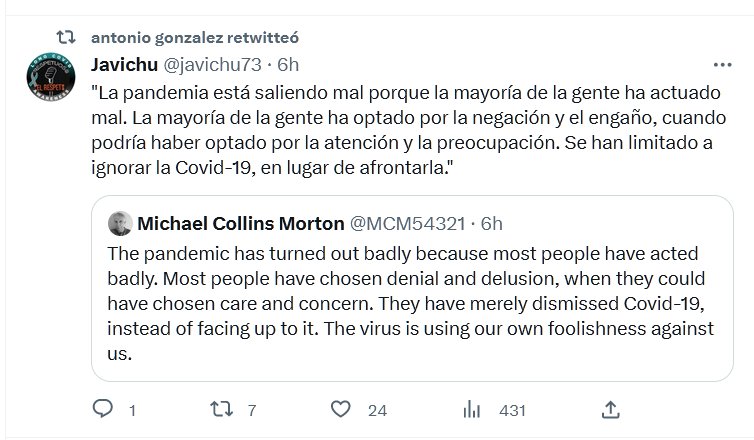Click the share upload arrow icon

click(610, 409)
